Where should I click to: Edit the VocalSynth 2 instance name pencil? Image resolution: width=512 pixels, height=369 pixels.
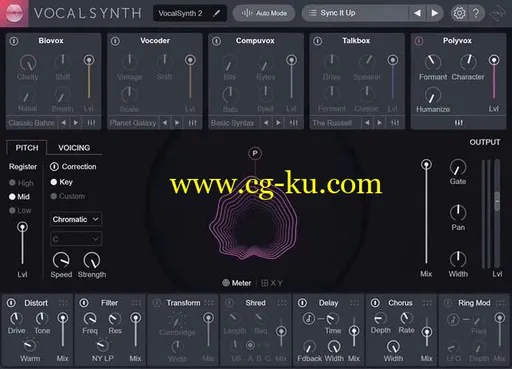pos(217,13)
